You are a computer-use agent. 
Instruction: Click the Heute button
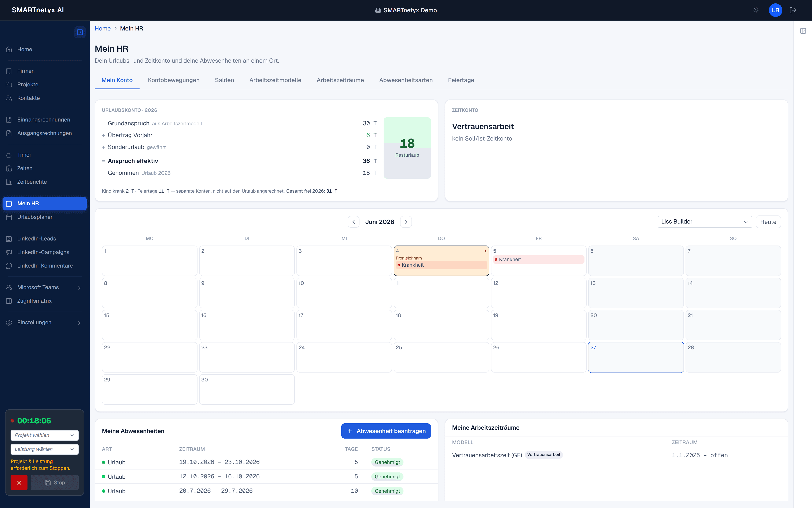click(x=768, y=222)
